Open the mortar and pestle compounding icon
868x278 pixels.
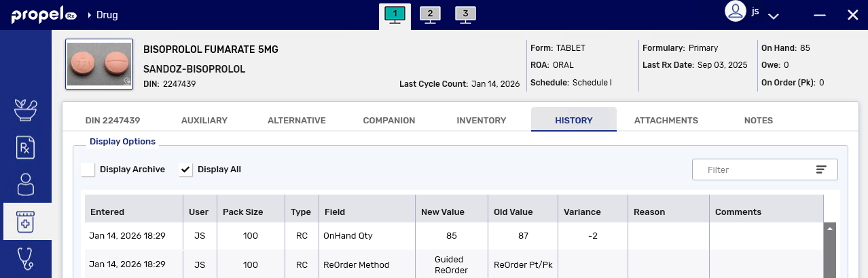(26, 110)
